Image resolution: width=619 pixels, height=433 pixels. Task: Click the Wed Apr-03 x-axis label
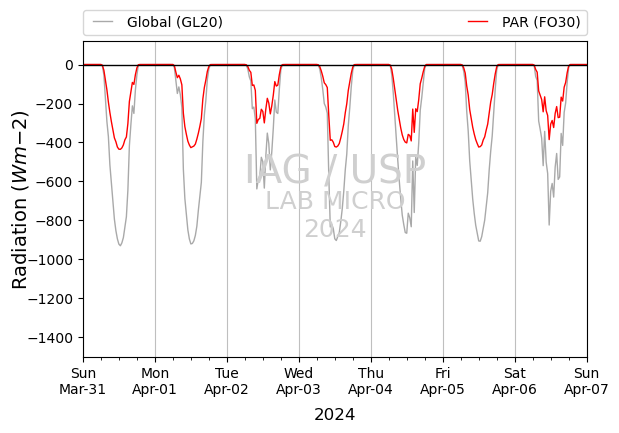pyautogui.click(x=299, y=381)
